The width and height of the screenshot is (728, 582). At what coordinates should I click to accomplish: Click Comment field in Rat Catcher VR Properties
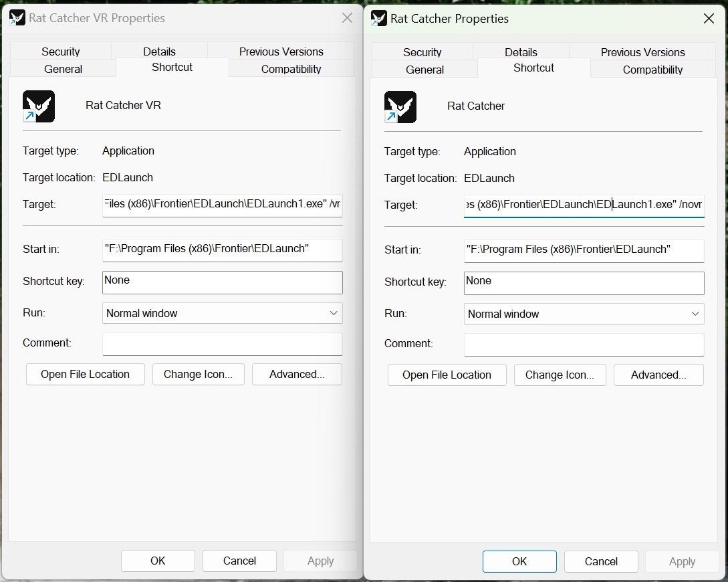point(223,344)
